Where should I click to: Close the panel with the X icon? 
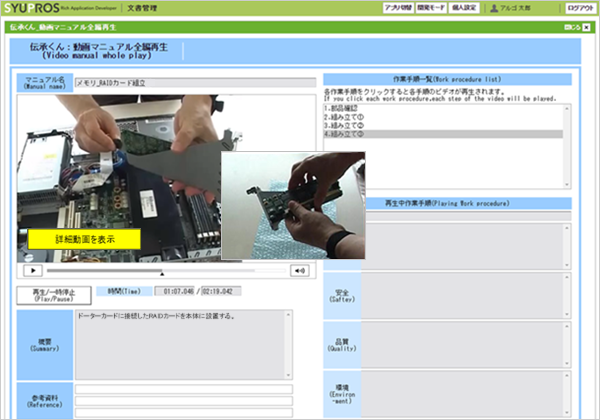tap(586, 27)
